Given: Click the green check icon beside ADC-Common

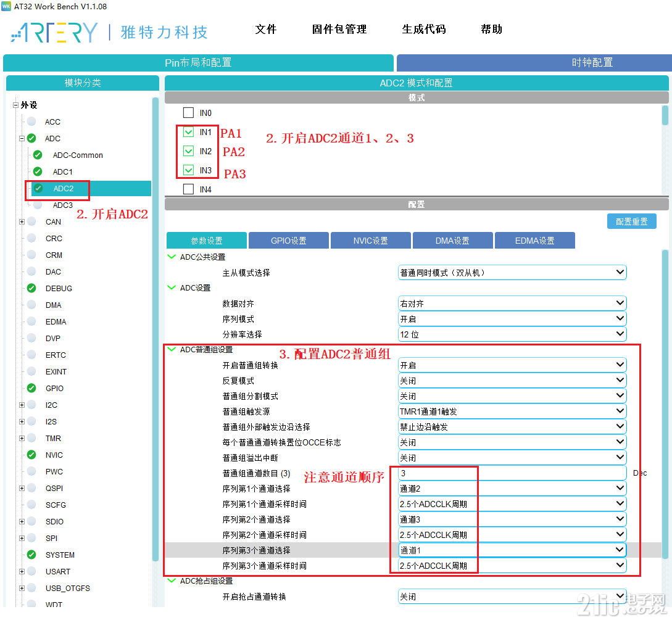Looking at the screenshot, I should coord(38,155).
